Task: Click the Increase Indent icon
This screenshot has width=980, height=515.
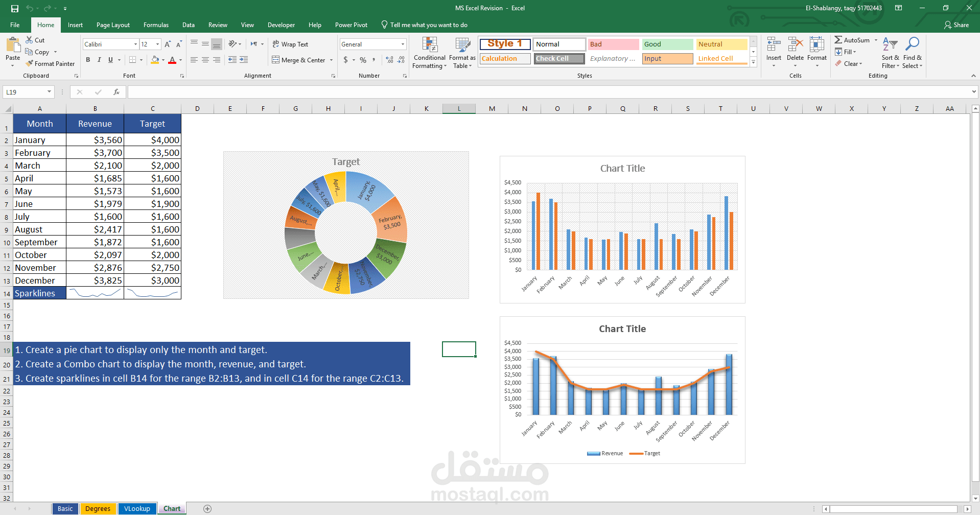Action: 244,60
